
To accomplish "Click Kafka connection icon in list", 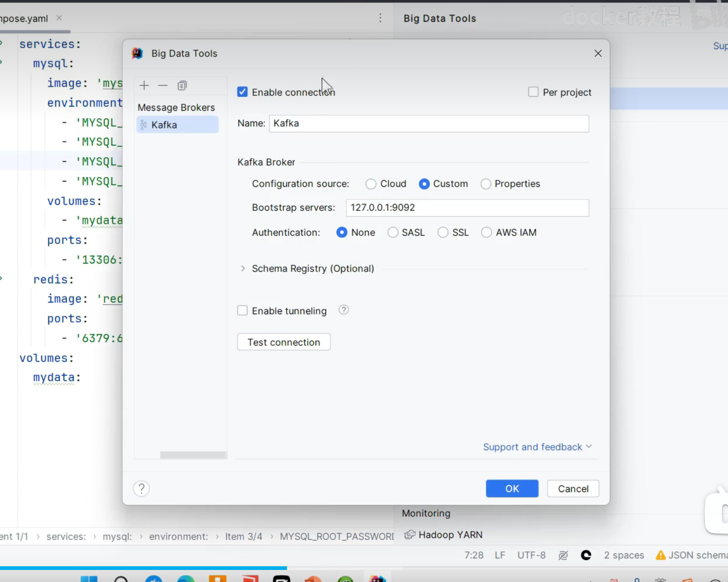I will [144, 125].
